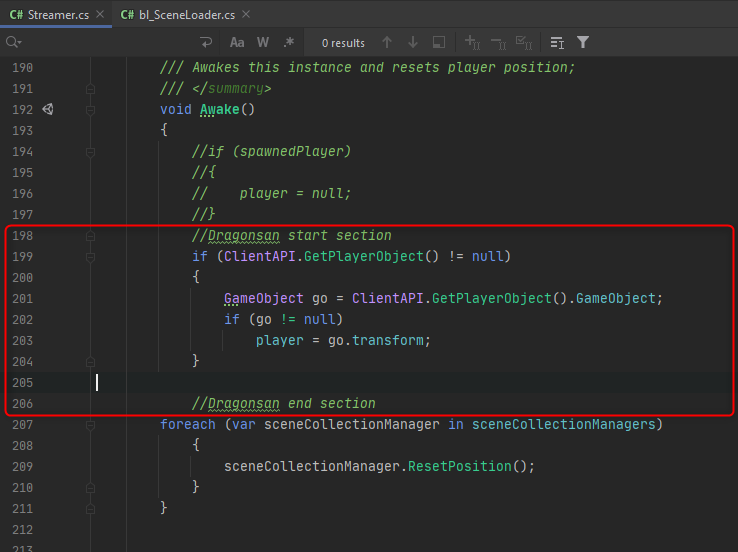The image size is (738, 552).
Task: Open search filter funnel icon
Action: coord(583,43)
